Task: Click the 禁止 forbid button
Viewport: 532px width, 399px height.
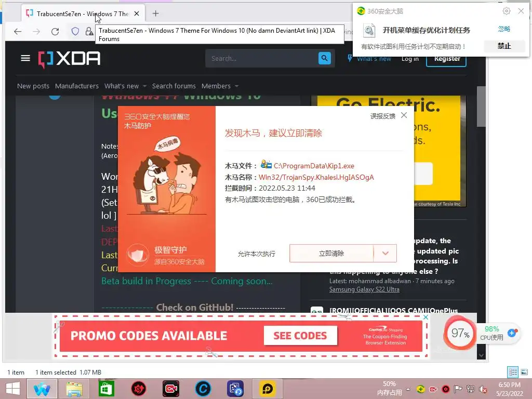Action: (504, 46)
